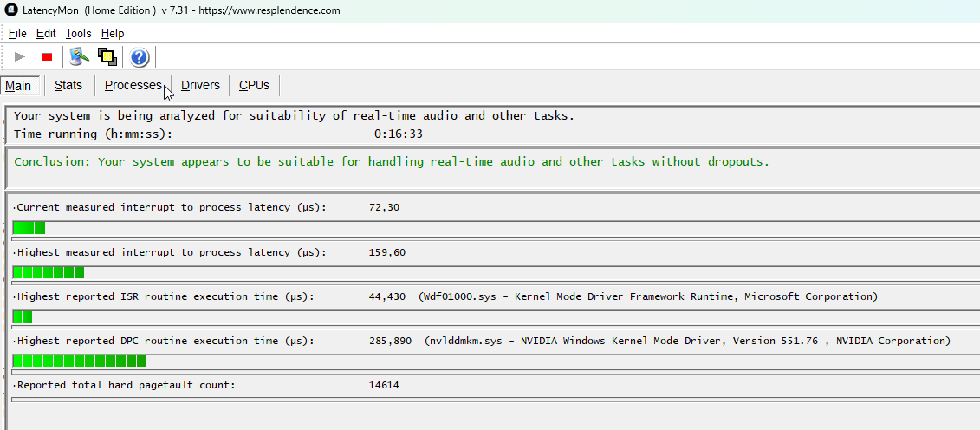
Task: Open the options icon with the monitor and tool
Action: (80, 57)
